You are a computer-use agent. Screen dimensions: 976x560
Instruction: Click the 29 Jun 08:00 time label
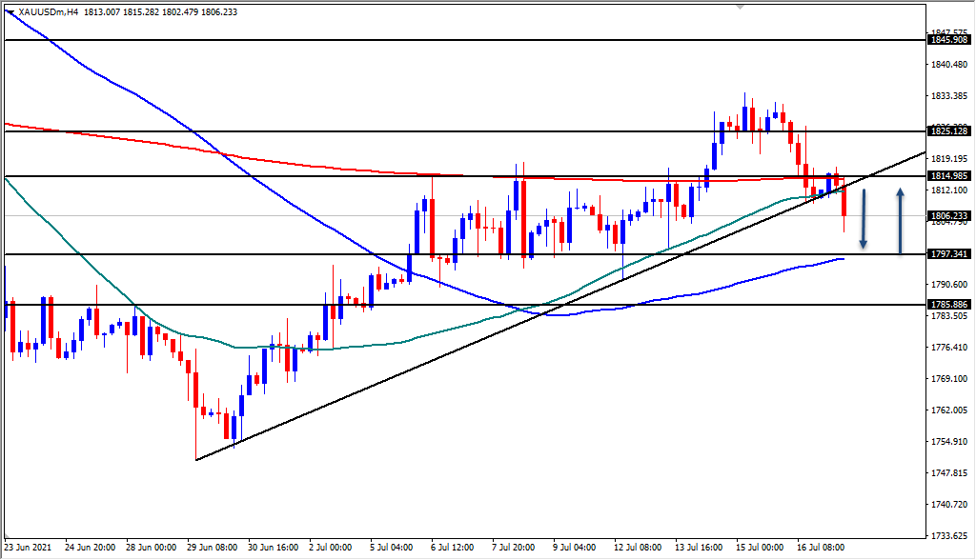(212, 548)
